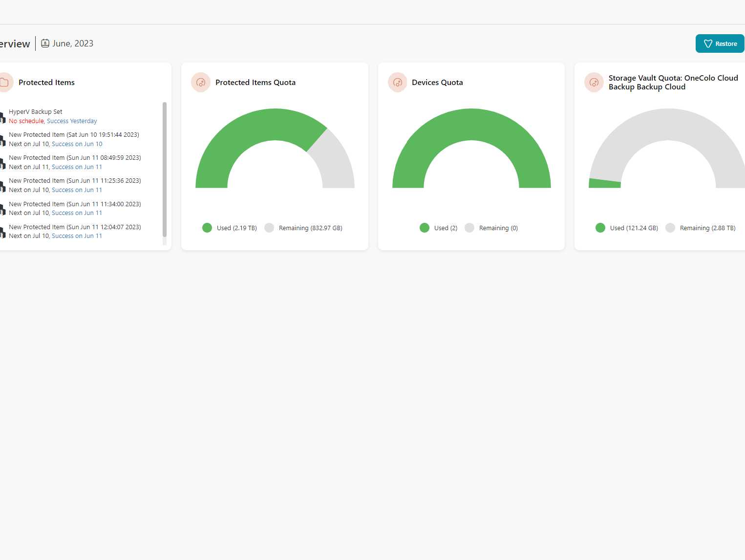The height and width of the screenshot is (560, 745).
Task: Click the gray Remaining (832.97 GB) legend dot
Action: [269, 228]
